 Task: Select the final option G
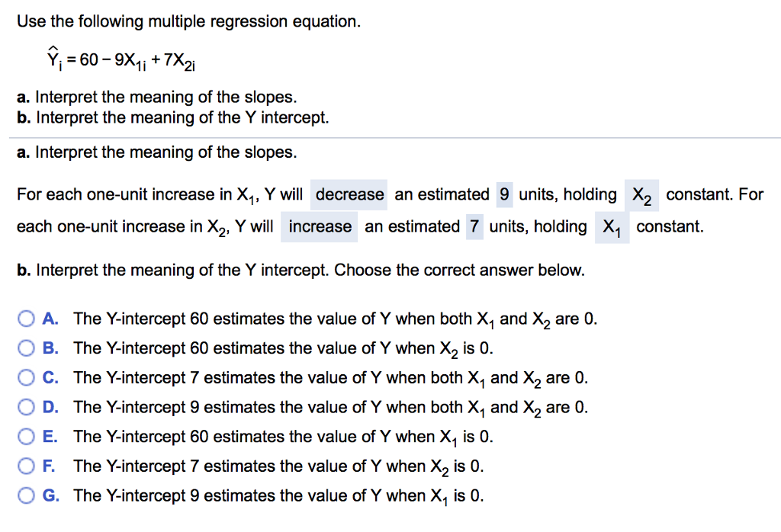pyautogui.click(x=25, y=495)
